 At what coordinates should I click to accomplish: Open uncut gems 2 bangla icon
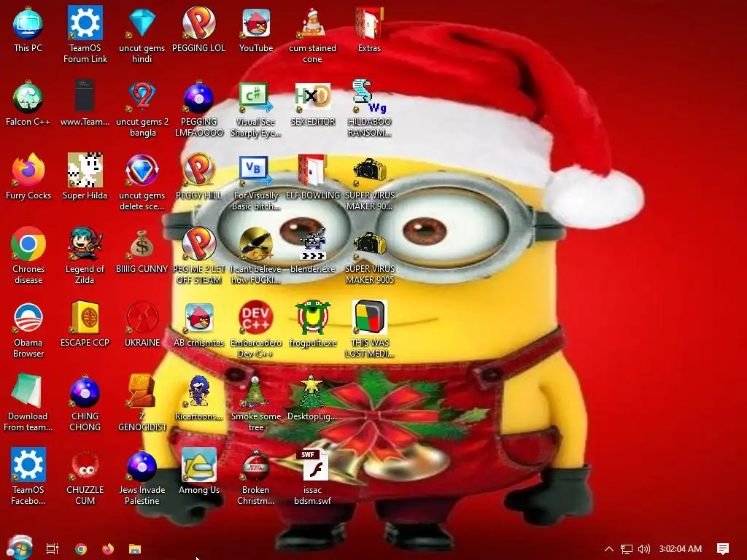pyautogui.click(x=142, y=97)
